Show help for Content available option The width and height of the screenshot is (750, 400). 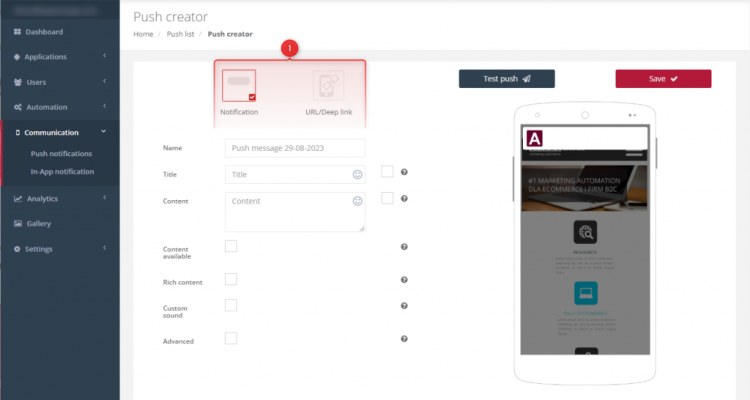pyautogui.click(x=404, y=247)
